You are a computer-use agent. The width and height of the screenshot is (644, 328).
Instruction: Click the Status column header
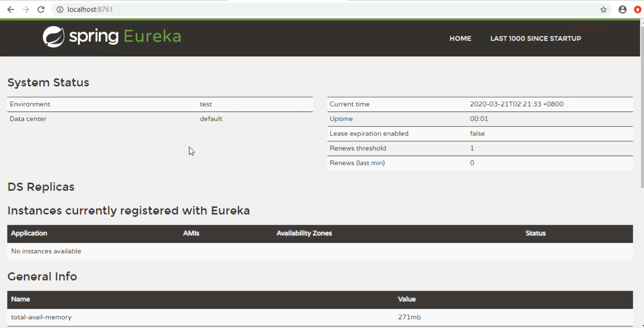point(535,233)
